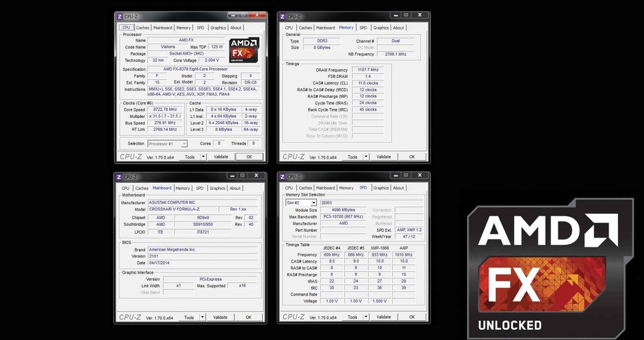
Task: Click the CPU-Z title icon in the SPD window
Action: pos(282,177)
